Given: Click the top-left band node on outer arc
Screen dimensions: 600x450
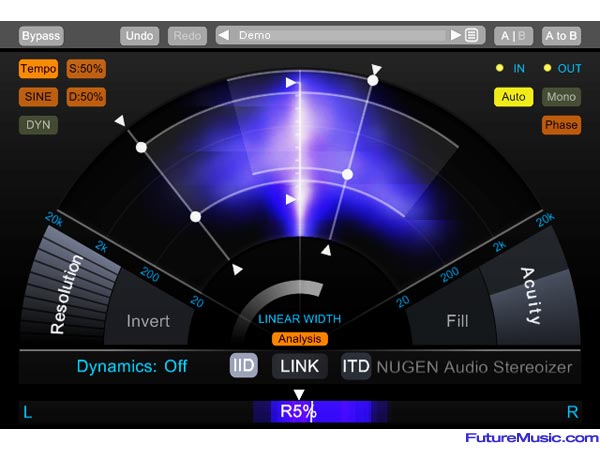Looking at the screenshot, I should [141, 147].
